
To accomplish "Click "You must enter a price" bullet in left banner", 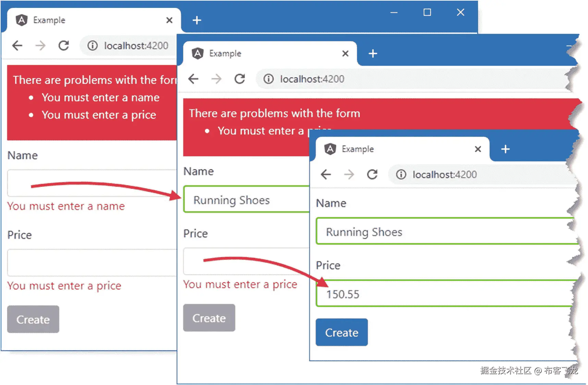I will pos(99,115).
